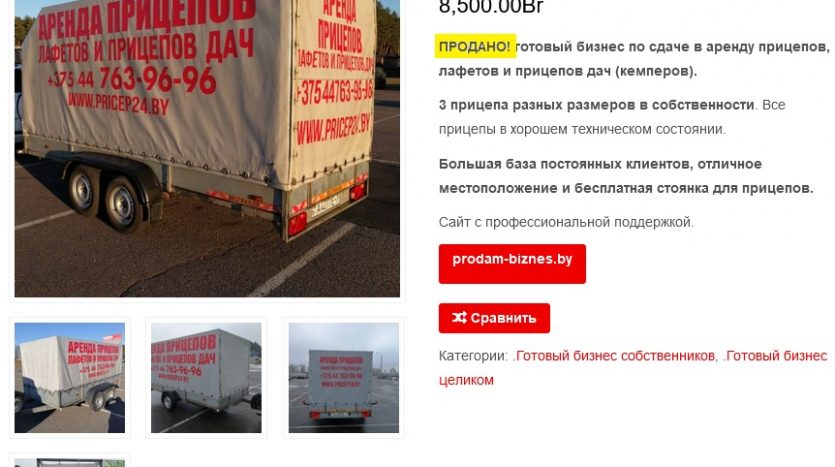Viewport: 835px width, 467px height.
Task: Open Готовый бизнес целиком category link
Action: tap(633, 368)
